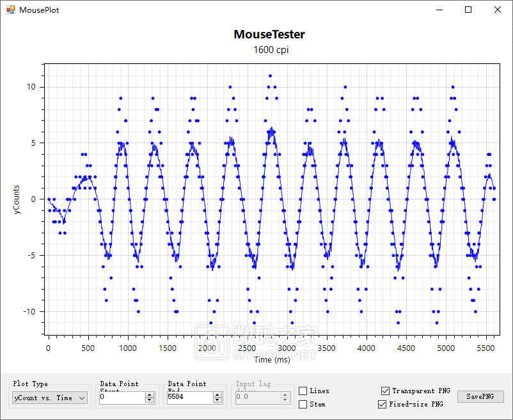Click the yCounts vertical axis title
This screenshot has width=513, height=420.
coord(17,199)
